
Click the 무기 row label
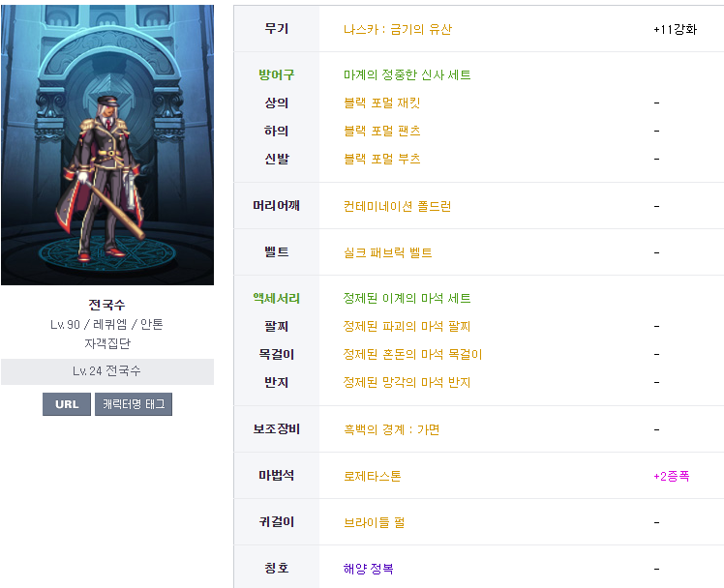[277, 29]
